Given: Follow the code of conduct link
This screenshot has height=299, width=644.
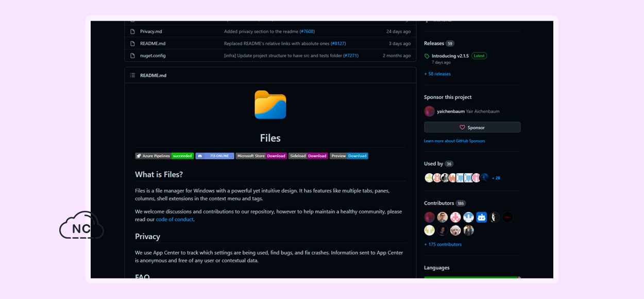Looking at the screenshot, I should click(175, 220).
